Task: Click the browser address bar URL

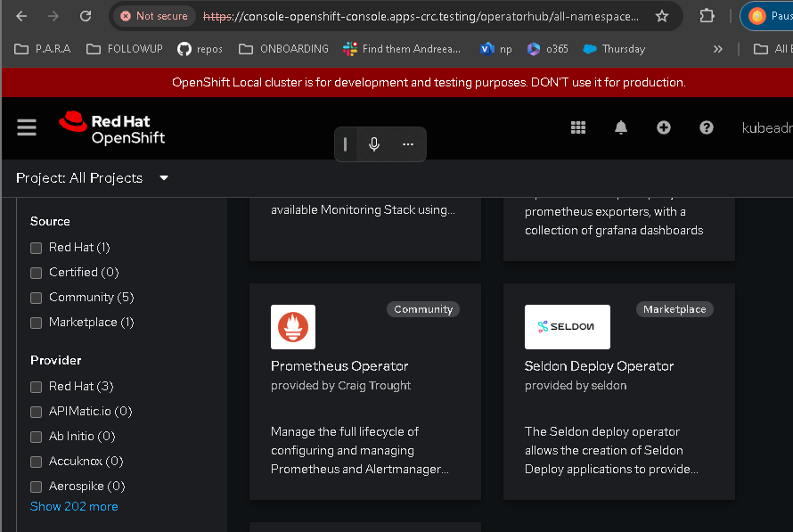Action: (x=421, y=16)
